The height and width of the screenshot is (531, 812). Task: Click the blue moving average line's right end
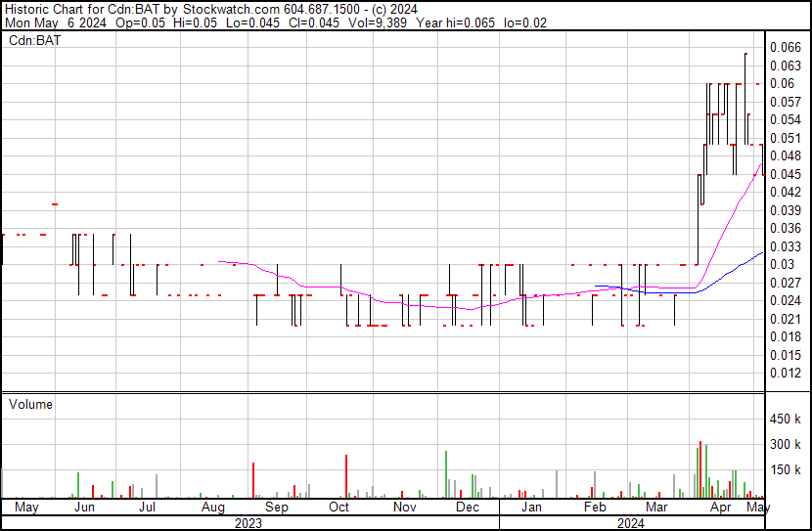tap(762, 252)
